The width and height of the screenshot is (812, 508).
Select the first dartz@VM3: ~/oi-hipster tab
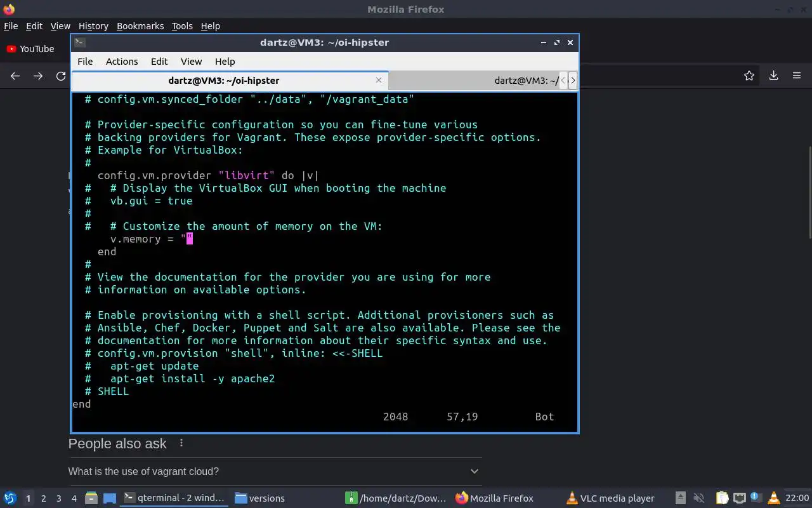230,81
